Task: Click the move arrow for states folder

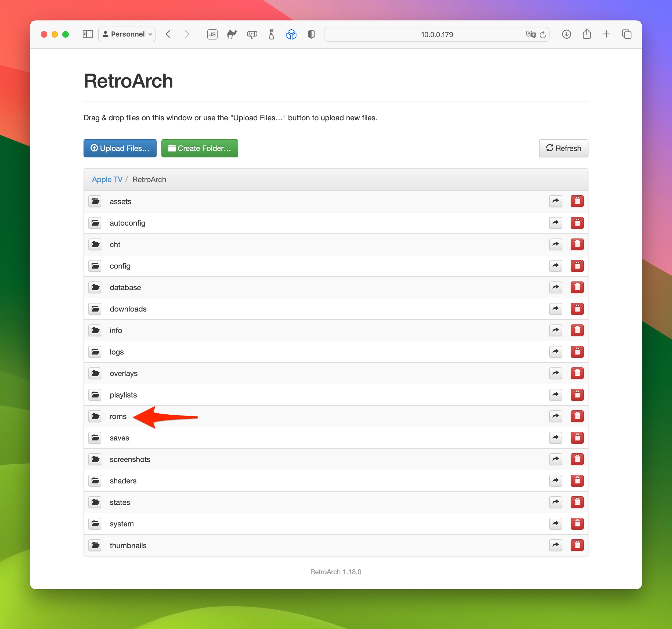Action: coord(555,502)
